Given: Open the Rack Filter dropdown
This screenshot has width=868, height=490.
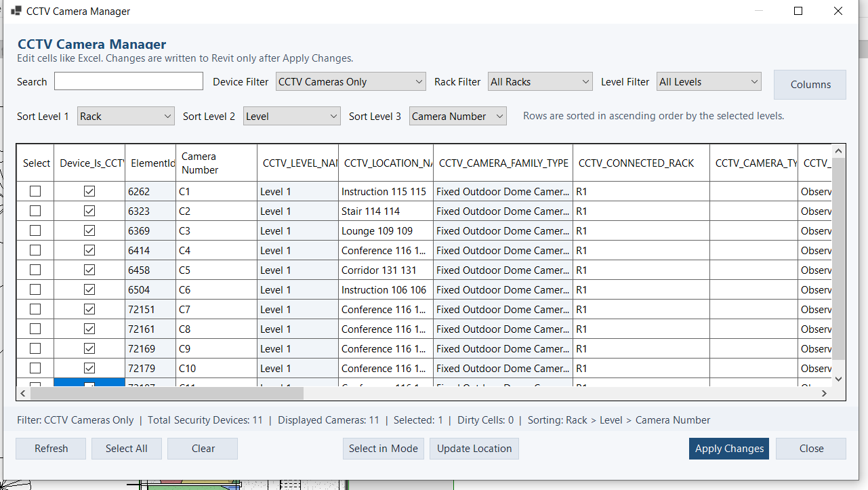Looking at the screenshot, I should pos(540,81).
